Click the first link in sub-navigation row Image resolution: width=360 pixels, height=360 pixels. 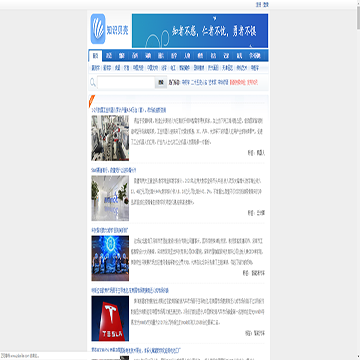point(96,68)
